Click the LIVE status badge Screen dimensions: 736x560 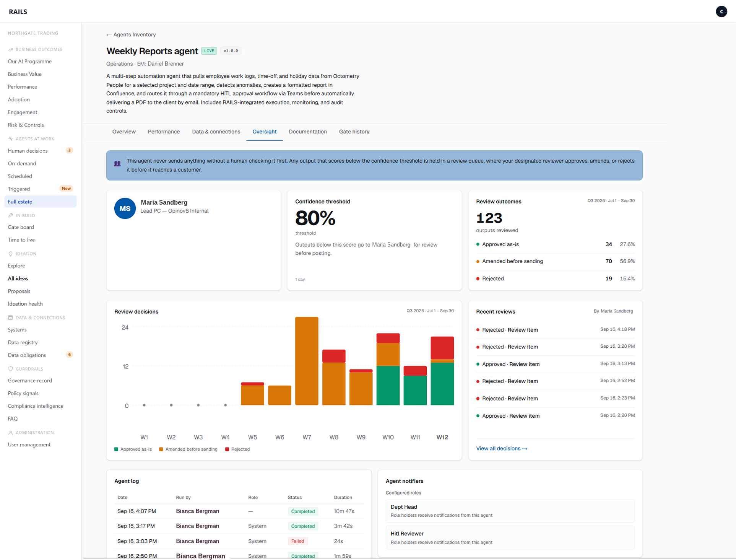pos(209,51)
